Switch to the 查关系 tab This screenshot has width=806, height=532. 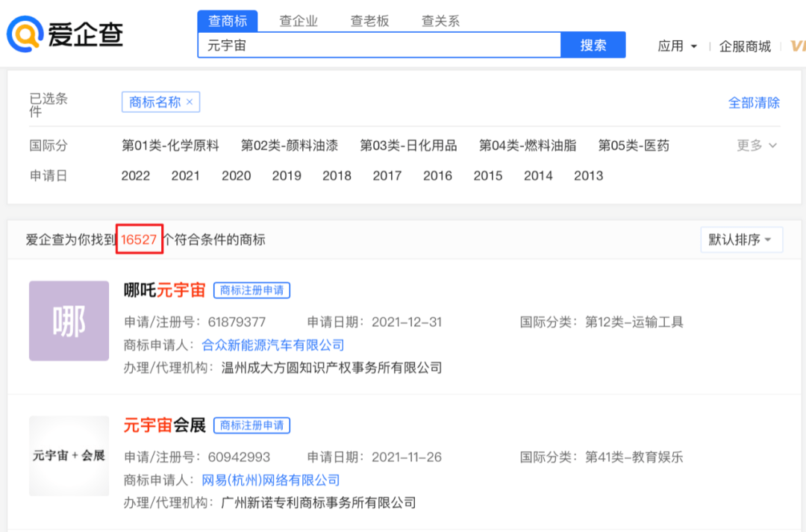tap(440, 21)
